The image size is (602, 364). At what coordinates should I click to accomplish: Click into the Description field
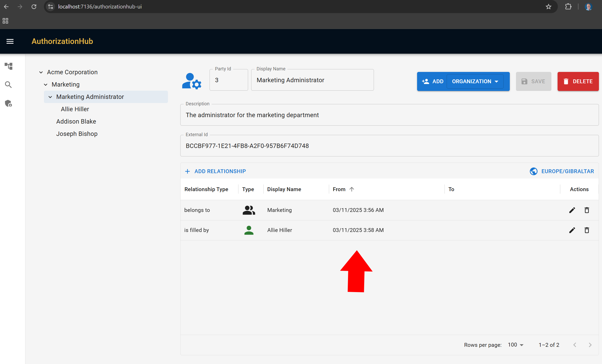click(x=389, y=115)
